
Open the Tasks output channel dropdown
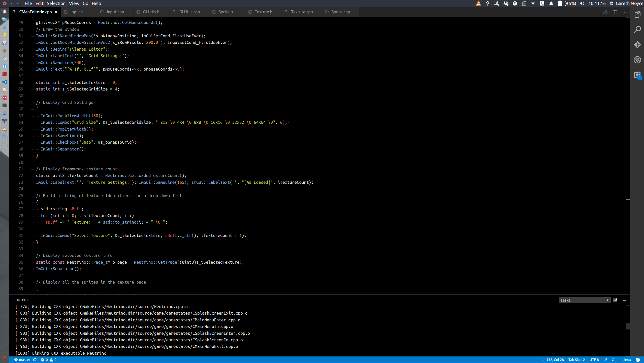click(585, 300)
